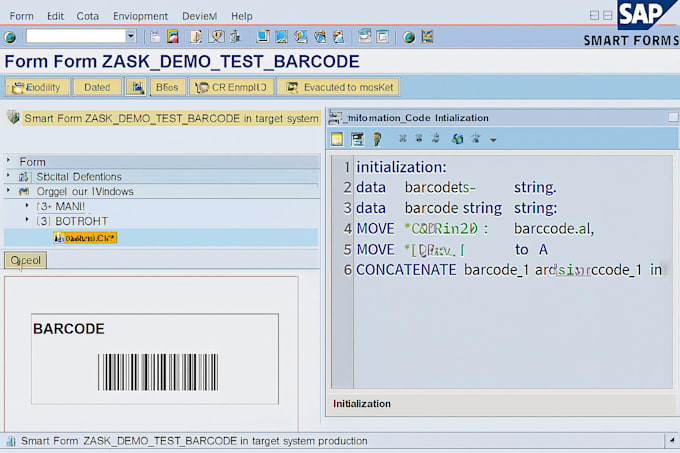Click the Eiodility button
Screen dimensions: 680x453
pyautogui.click(x=37, y=87)
